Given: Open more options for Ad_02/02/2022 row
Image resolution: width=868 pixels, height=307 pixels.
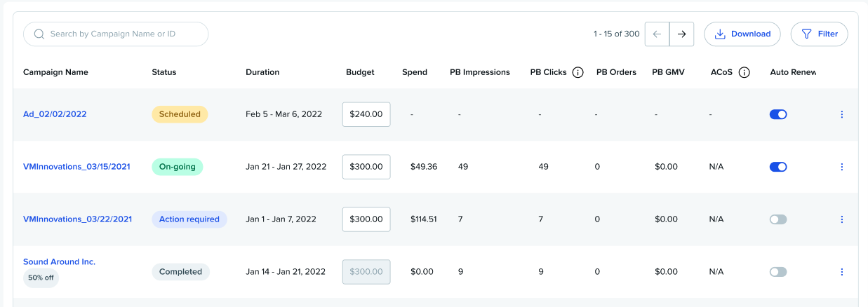Looking at the screenshot, I should 841,114.
